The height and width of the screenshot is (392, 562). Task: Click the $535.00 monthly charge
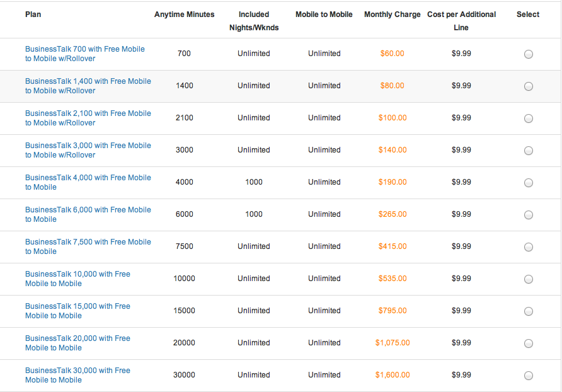393,279
